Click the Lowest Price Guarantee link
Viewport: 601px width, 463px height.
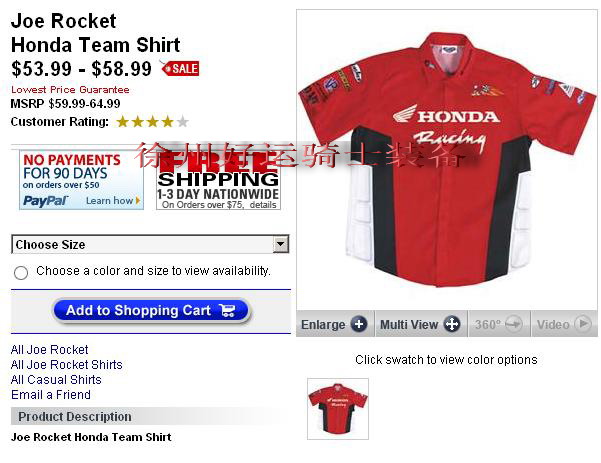(70, 90)
